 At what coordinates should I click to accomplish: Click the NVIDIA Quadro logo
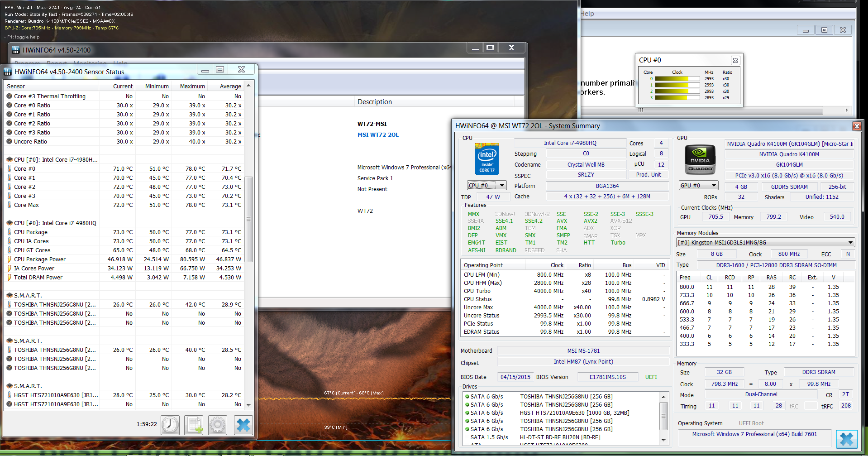pyautogui.click(x=700, y=159)
